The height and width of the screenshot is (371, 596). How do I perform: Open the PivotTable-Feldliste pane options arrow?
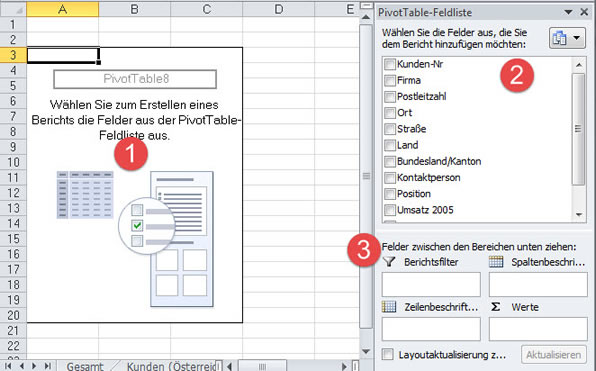click(569, 13)
